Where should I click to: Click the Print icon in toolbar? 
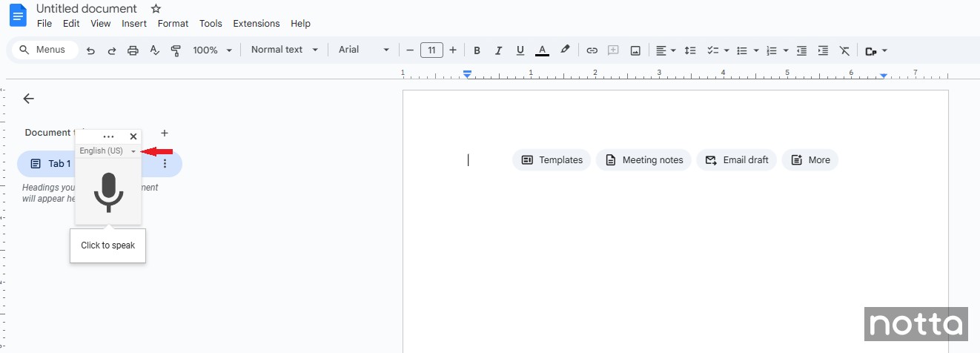(x=133, y=50)
